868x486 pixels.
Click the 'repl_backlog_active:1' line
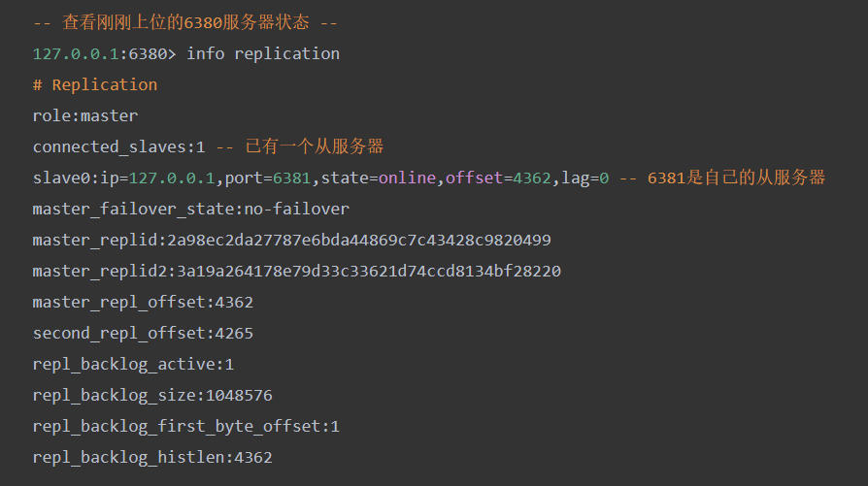[x=133, y=364]
